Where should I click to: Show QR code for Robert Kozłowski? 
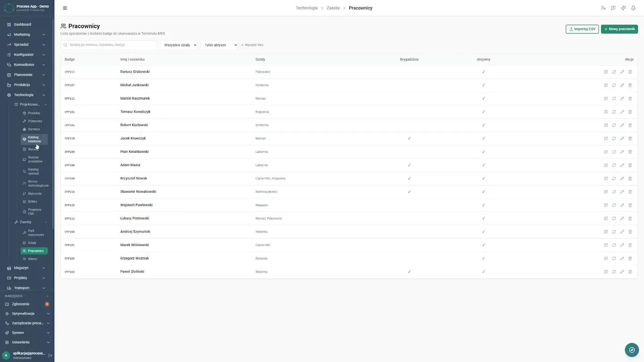tap(606, 125)
